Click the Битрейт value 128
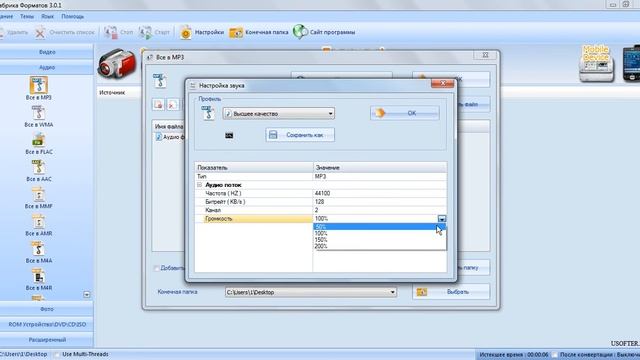640x360 pixels. 380,202
